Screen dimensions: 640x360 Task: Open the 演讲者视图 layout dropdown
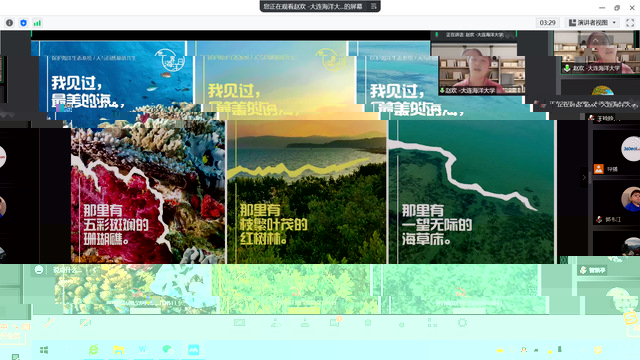592,23
